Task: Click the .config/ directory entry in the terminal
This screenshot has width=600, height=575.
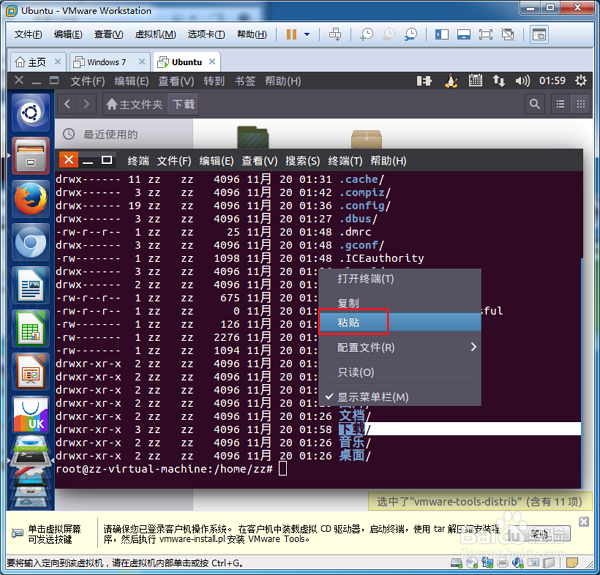Action: (x=365, y=206)
